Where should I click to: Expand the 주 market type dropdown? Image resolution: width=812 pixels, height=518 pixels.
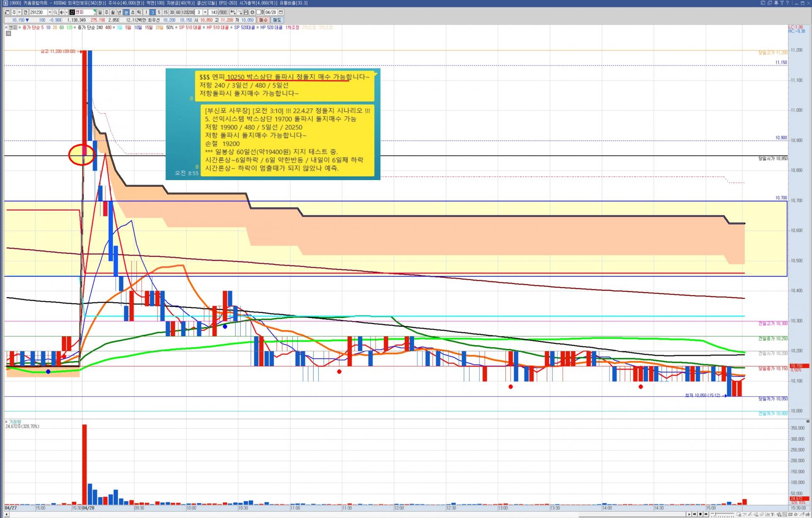point(19,12)
